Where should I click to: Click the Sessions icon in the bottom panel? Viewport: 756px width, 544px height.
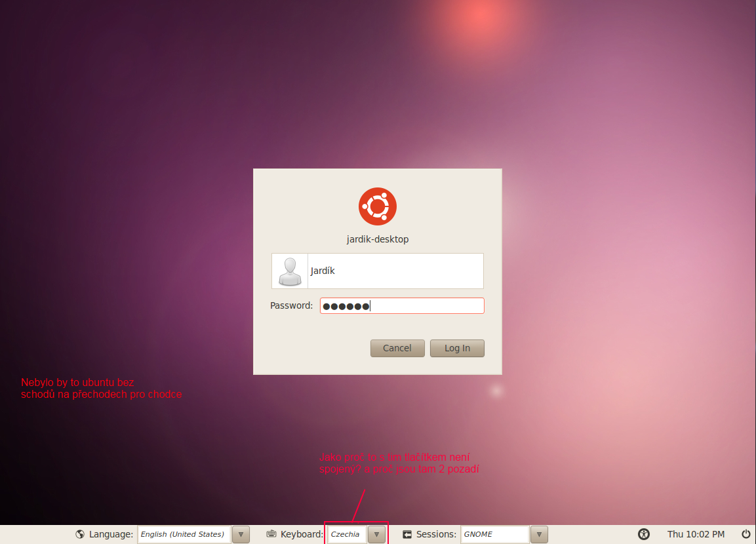tap(407, 534)
